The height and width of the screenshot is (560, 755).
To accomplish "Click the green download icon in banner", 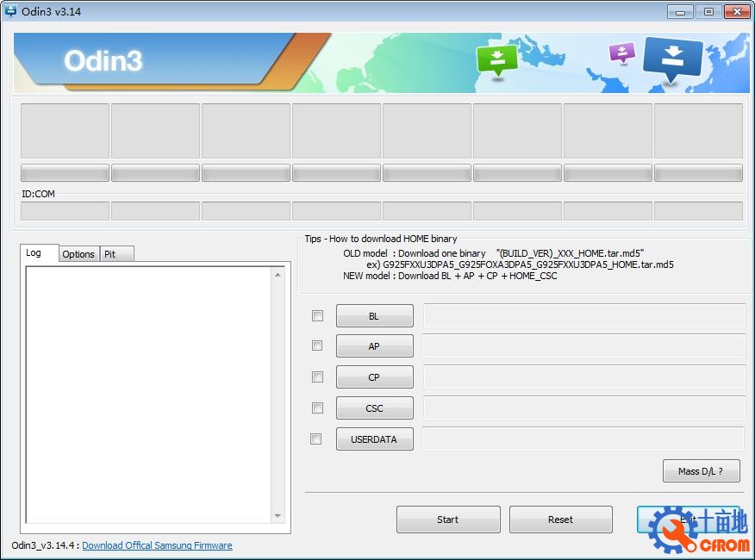I will point(496,59).
